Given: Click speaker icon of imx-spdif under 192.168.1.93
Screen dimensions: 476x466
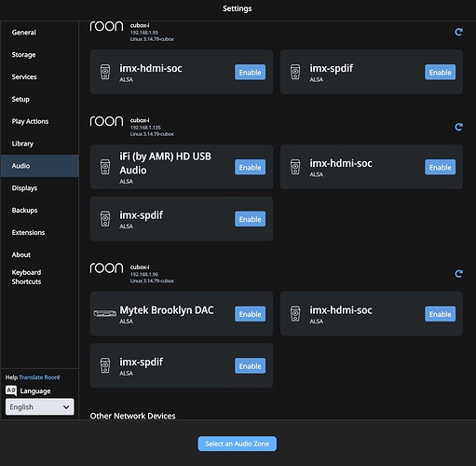Looking at the screenshot, I should point(295,72).
